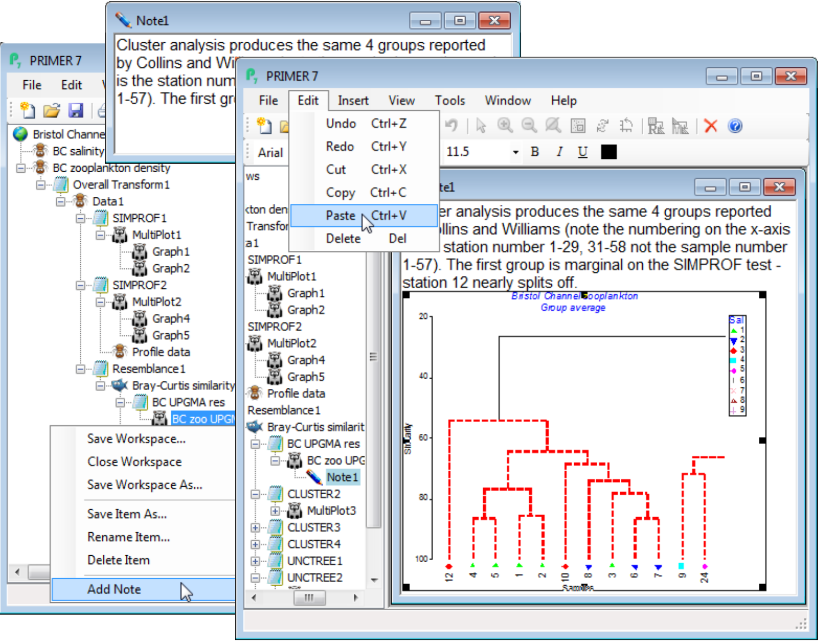Click save disk icon in back window

point(76,110)
